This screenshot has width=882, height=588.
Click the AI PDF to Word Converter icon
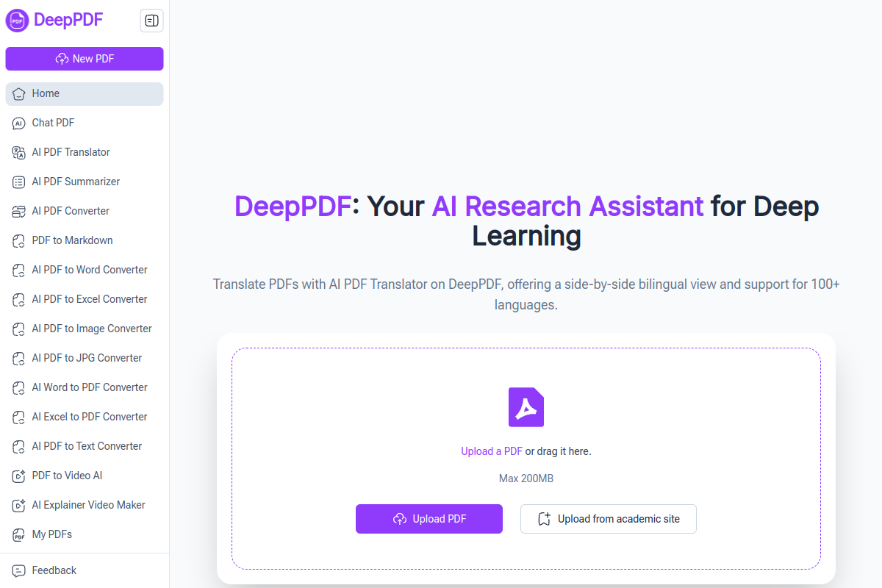pos(19,270)
